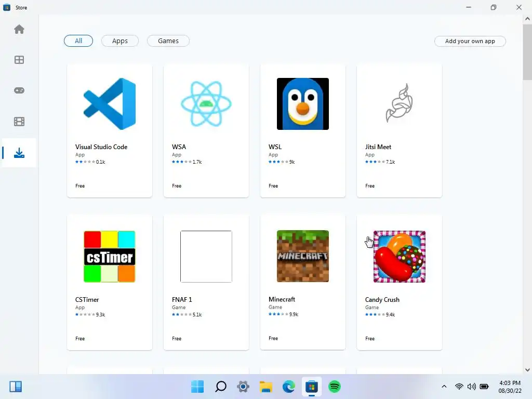Click Candy Crush star rating 9.4k
The height and width of the screenshot is (399, 532).
[380, 314]
